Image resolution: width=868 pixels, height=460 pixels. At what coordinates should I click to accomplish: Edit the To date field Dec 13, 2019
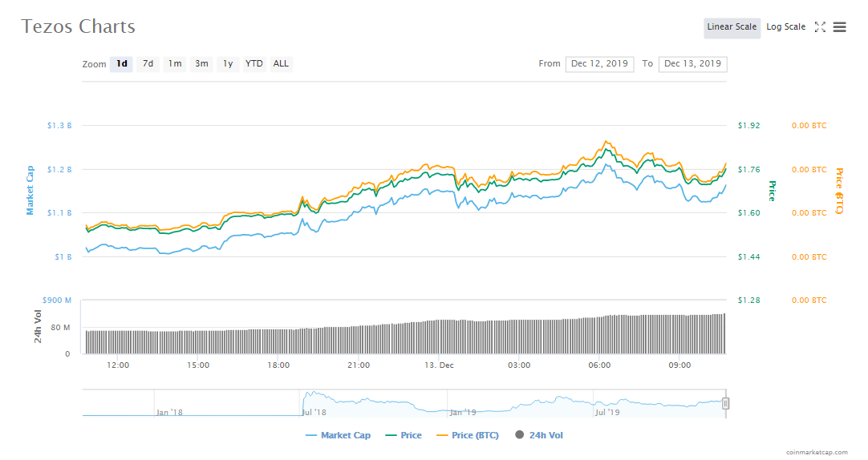pyautogui.click(x=692, y=63)
